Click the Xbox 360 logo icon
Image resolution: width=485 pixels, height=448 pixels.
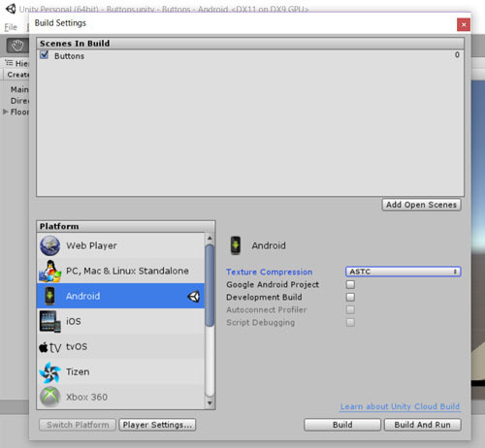[x=49, y=397]
